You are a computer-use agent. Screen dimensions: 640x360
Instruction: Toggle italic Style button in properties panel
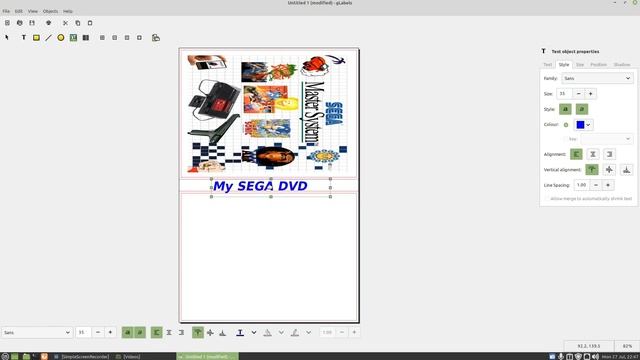pyautogui.click(x=582, y=109)
